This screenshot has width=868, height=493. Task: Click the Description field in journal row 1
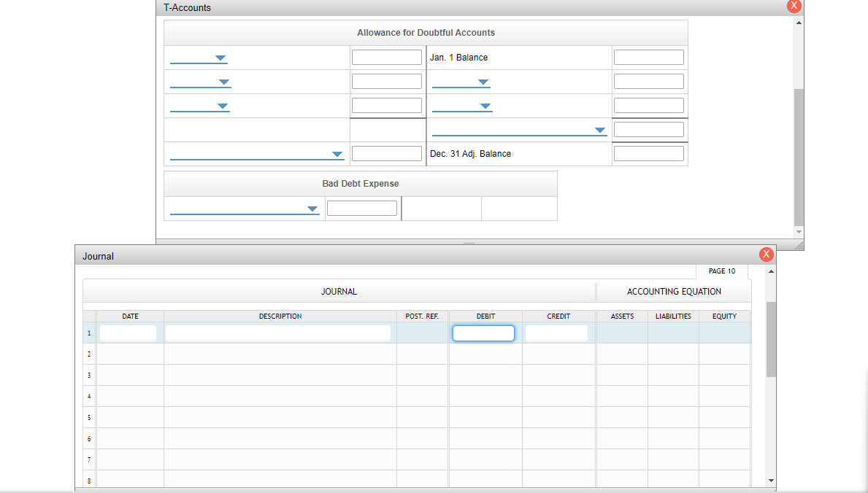(278, 333)
